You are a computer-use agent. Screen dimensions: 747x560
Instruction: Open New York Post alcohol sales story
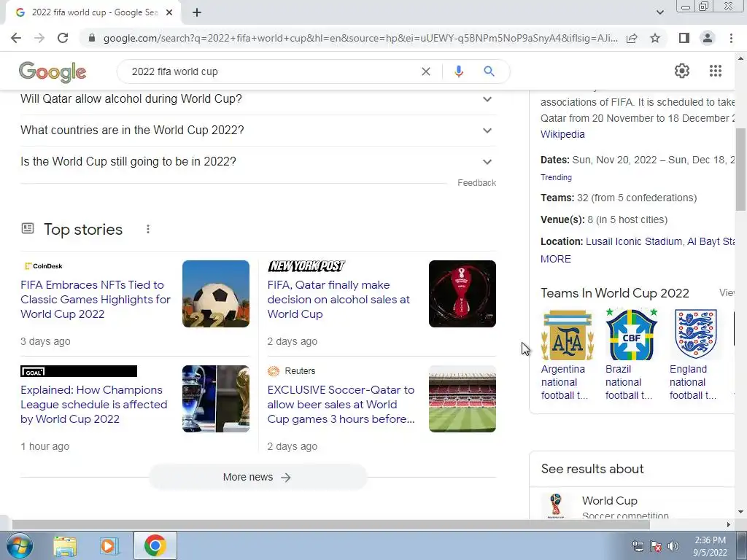click(338, 300)
